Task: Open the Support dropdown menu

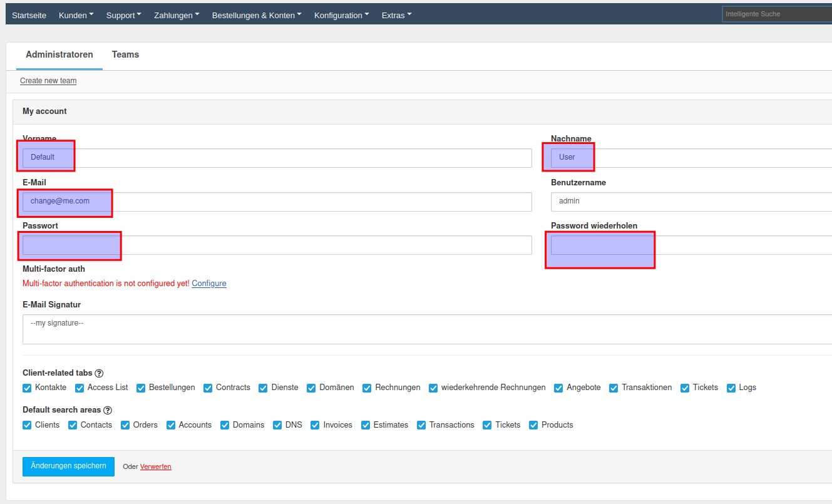Action: (123, 15)
